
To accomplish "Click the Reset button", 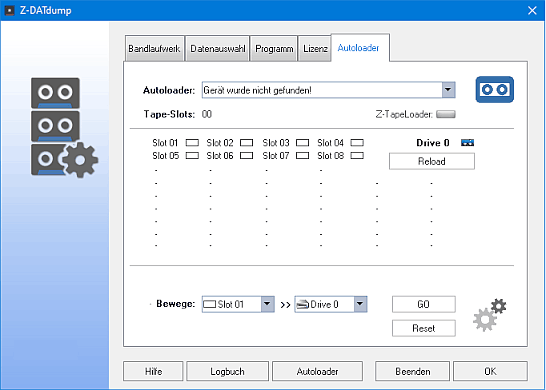I will pos(423,328).
